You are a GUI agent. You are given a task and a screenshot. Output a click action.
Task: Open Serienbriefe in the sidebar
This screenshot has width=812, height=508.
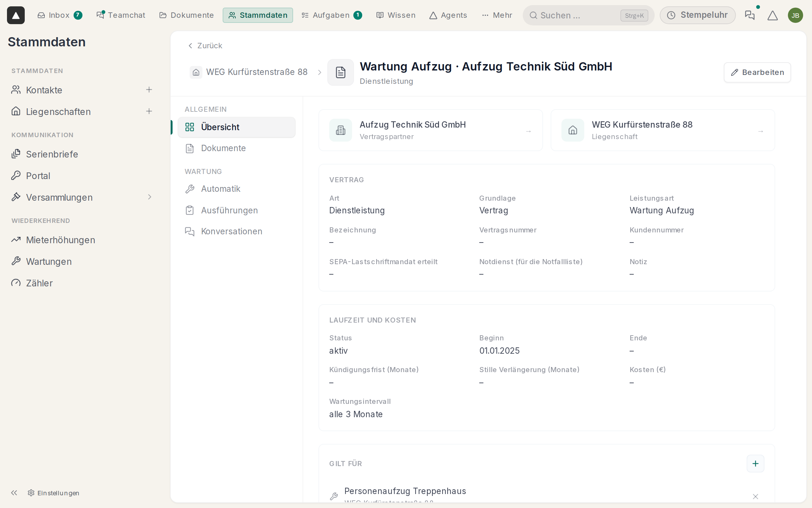pyautogui.click(x=82, y=154)
